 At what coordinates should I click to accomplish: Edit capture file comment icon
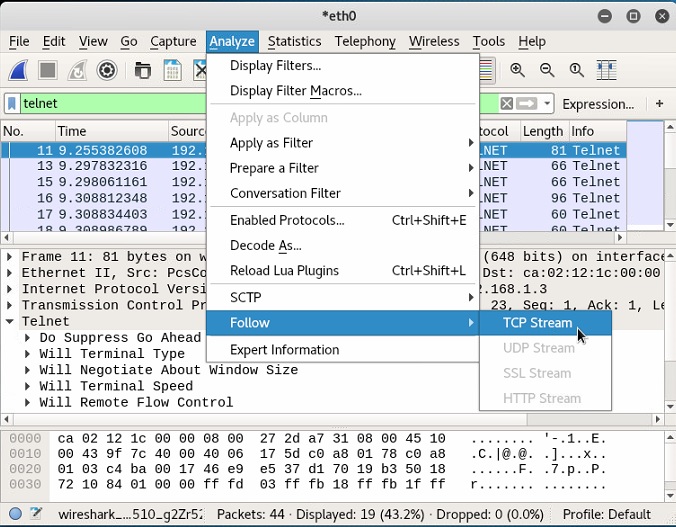point(36,514)
